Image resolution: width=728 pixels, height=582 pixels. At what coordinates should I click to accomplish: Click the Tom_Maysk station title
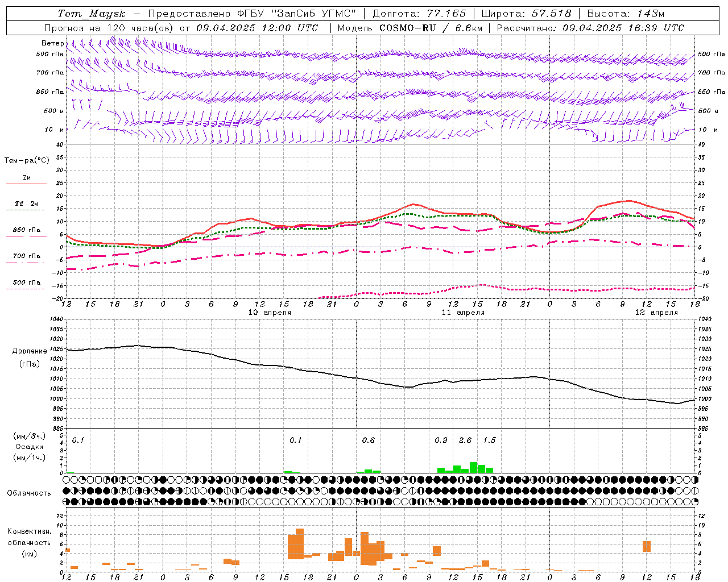click(92, 14)
